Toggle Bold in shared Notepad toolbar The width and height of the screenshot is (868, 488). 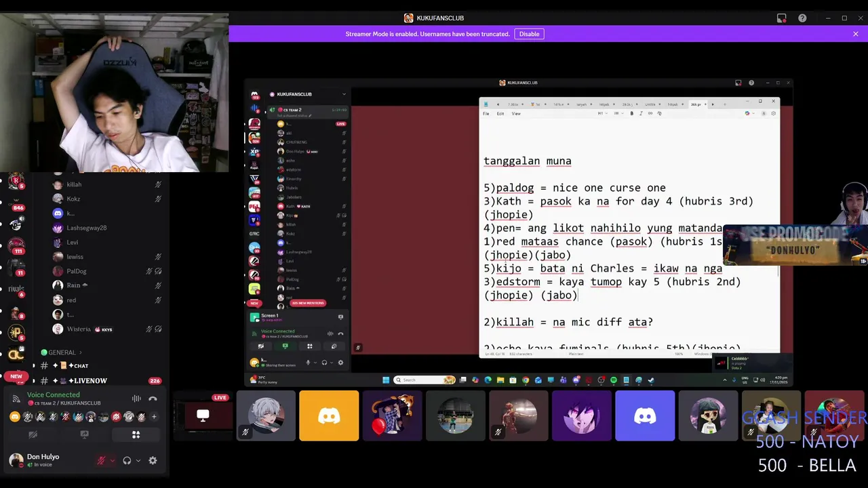pos(632,113)
